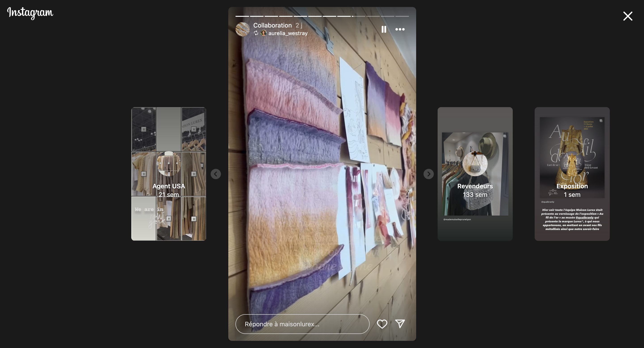
Task: Share story via paper plane icon
Action: (x=400, y=324)
